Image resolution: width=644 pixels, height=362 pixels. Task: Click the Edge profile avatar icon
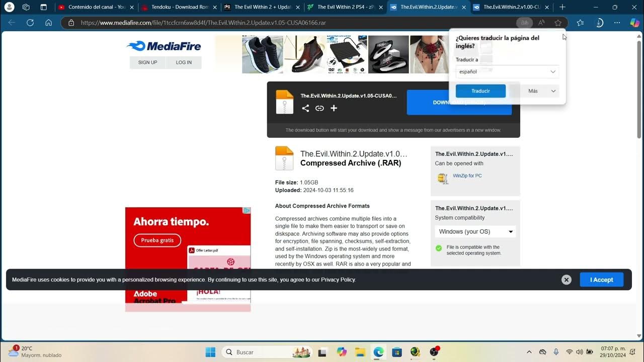9,7
